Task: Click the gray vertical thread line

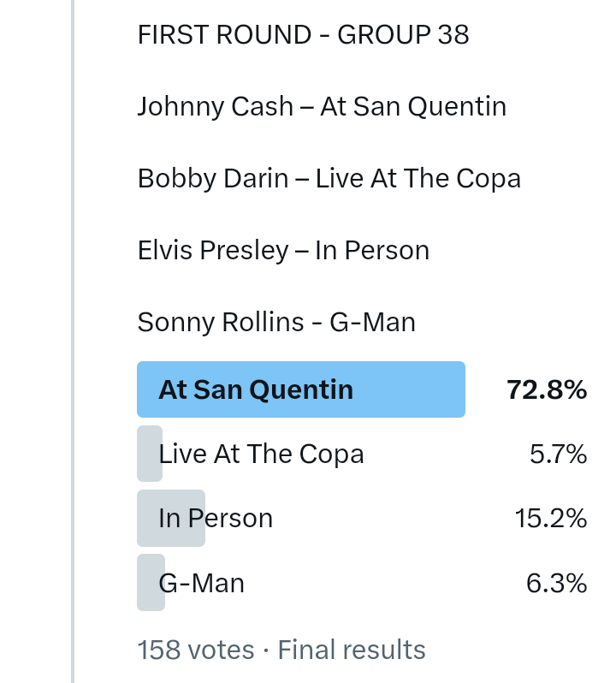Action: (74, 342)
